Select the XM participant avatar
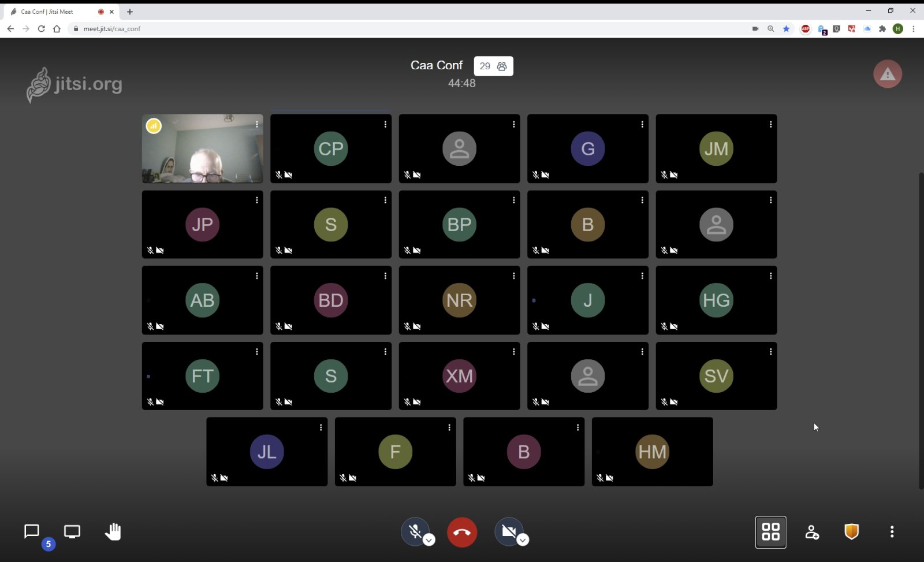924x562 pixels. [x=460, y=376]
